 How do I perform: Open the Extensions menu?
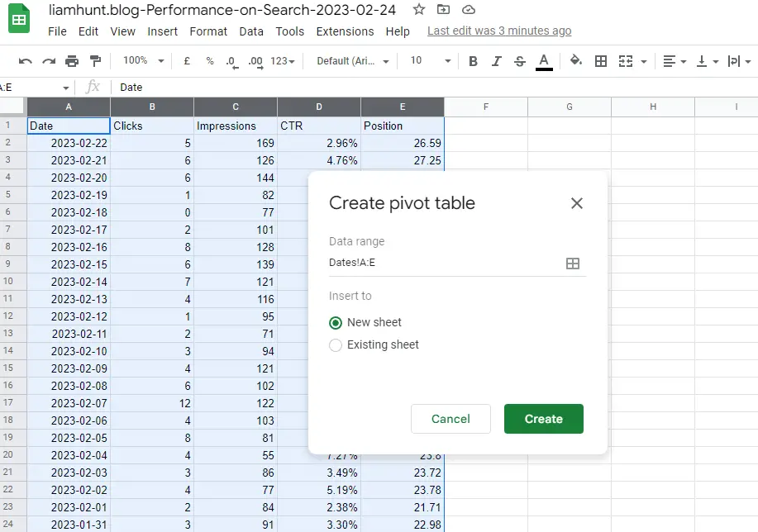[345, 31]
